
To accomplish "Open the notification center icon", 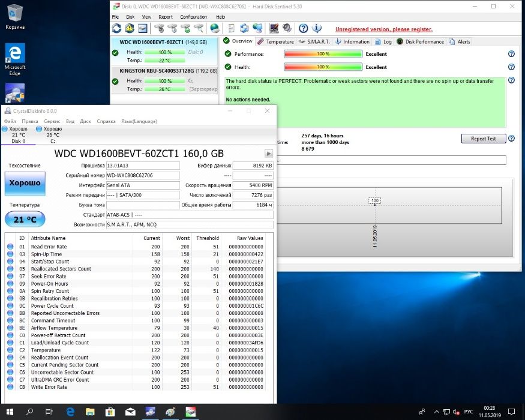I will pyautogui.click(x=511, y=412).
